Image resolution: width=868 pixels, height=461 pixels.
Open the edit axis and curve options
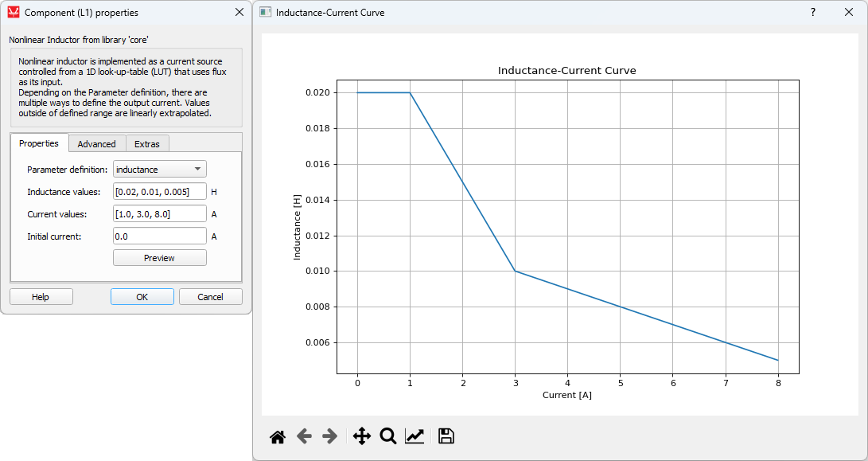(x=415, y=436)
